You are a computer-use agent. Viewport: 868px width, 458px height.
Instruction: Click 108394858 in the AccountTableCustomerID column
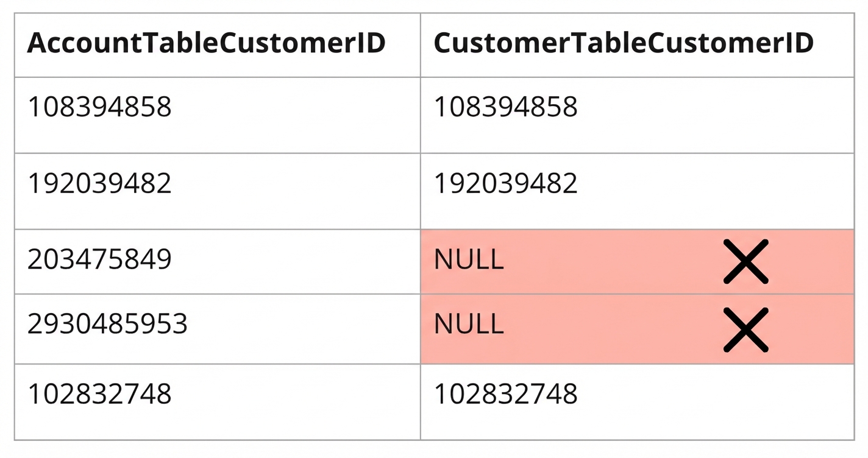coord(100,108)
